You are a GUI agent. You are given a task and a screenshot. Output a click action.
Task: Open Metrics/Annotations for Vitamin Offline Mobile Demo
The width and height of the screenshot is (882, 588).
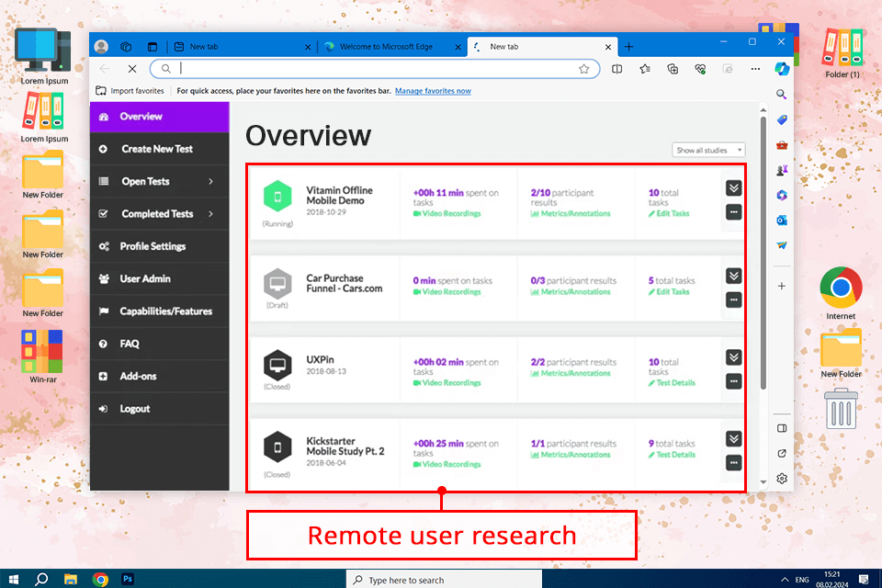(571, 214)
